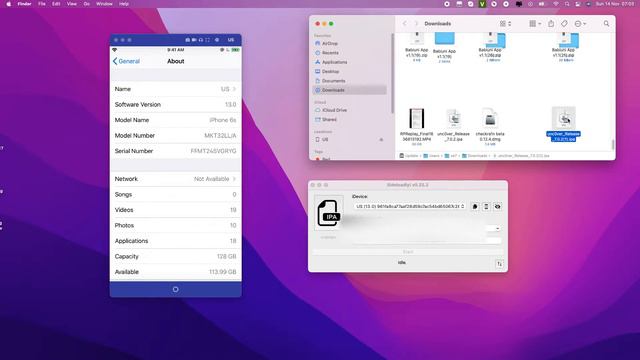
Task: Open Spotlight search in macOS menu bar
Action: pos(567,4)
